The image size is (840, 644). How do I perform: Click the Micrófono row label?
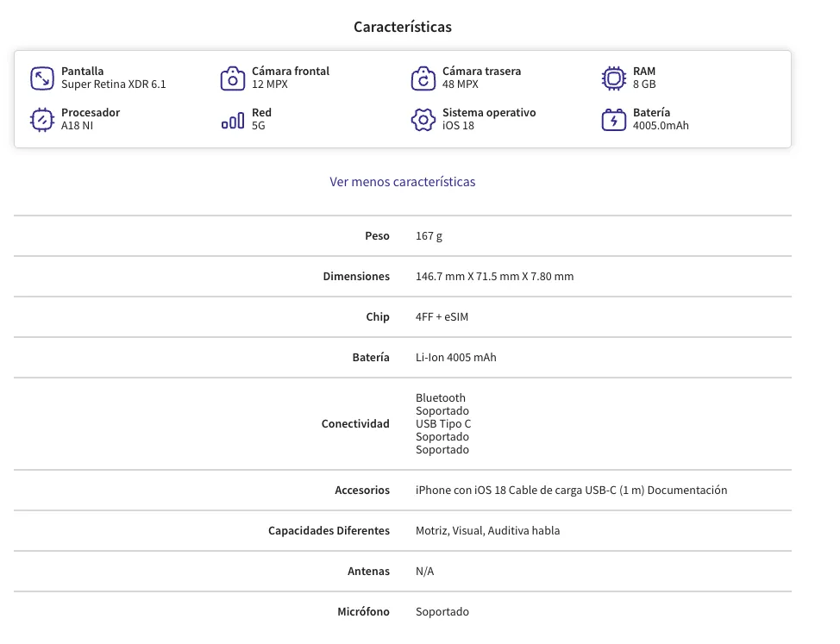(363, 611)
